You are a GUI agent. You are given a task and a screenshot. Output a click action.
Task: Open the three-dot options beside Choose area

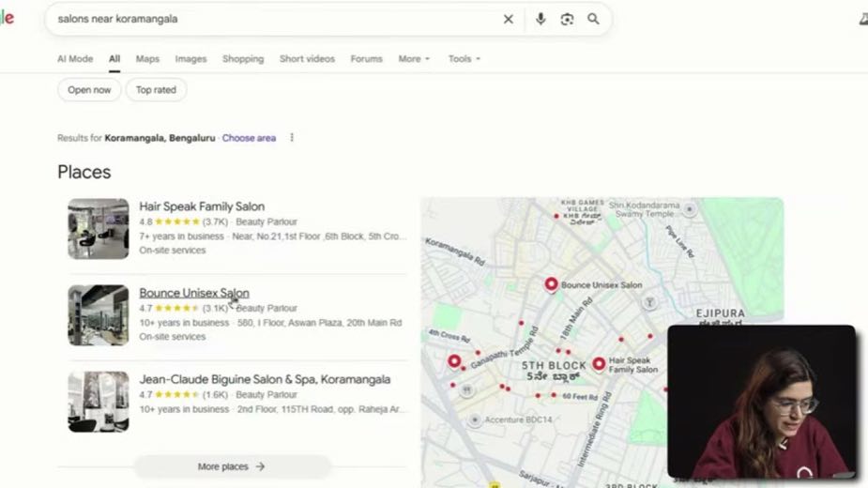click(x=292, y=137)
